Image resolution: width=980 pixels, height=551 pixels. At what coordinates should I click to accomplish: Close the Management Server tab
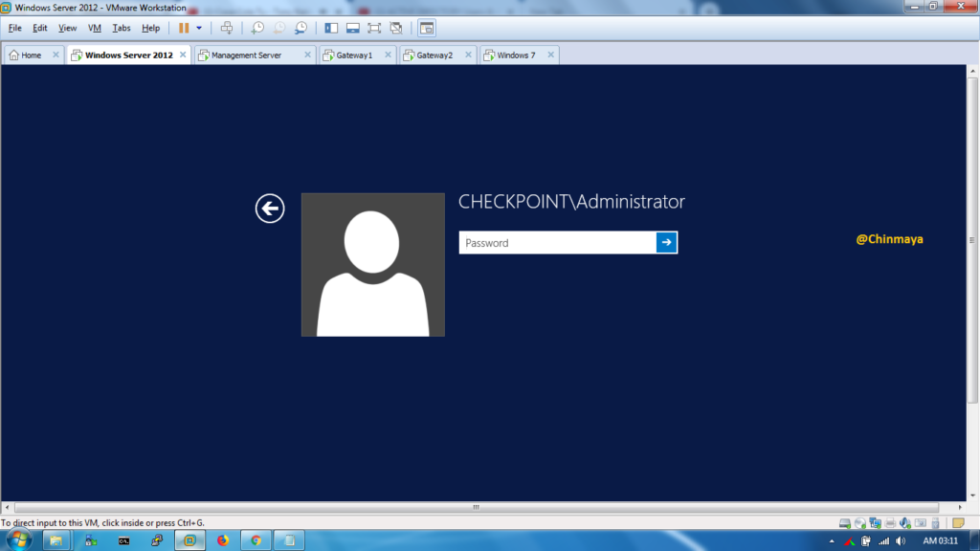click(x=307, y=55)
